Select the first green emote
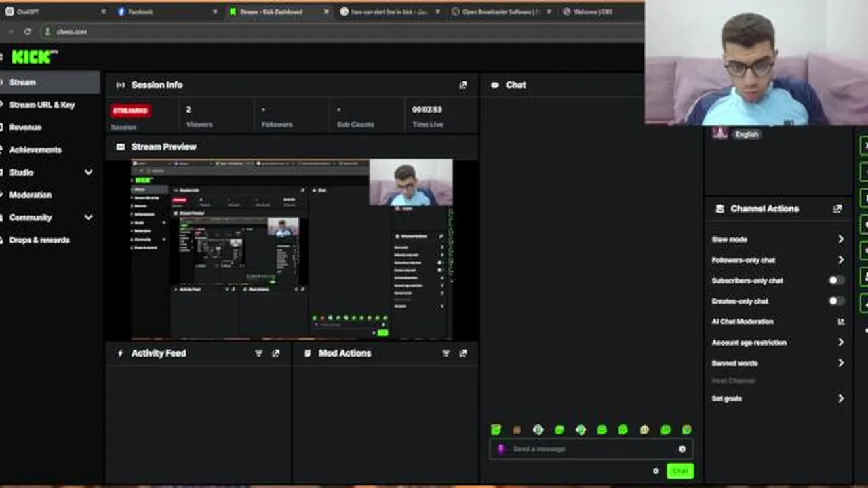 click(x=496, y=430)
